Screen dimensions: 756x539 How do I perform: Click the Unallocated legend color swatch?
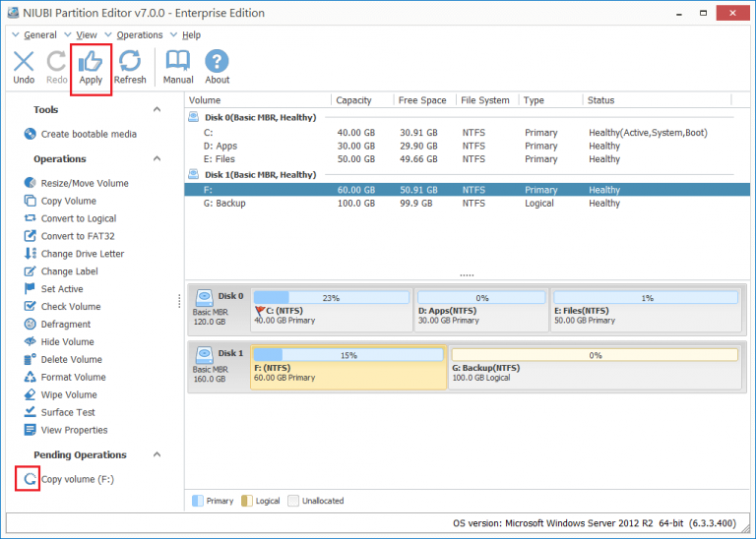(293, 501)
